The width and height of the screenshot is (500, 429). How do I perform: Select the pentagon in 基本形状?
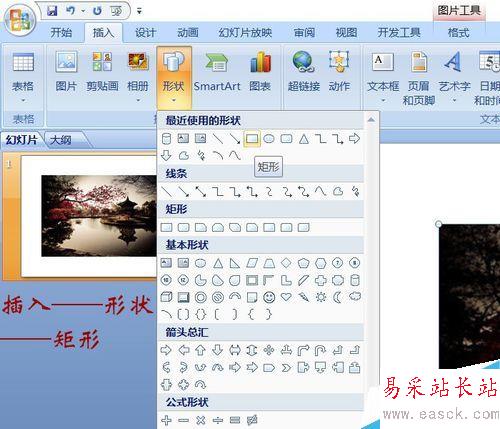303,263
